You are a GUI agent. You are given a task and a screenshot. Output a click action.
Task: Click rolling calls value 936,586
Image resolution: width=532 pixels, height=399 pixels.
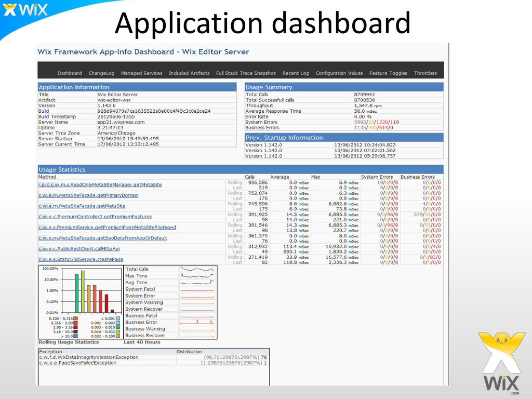coord(258,182)
